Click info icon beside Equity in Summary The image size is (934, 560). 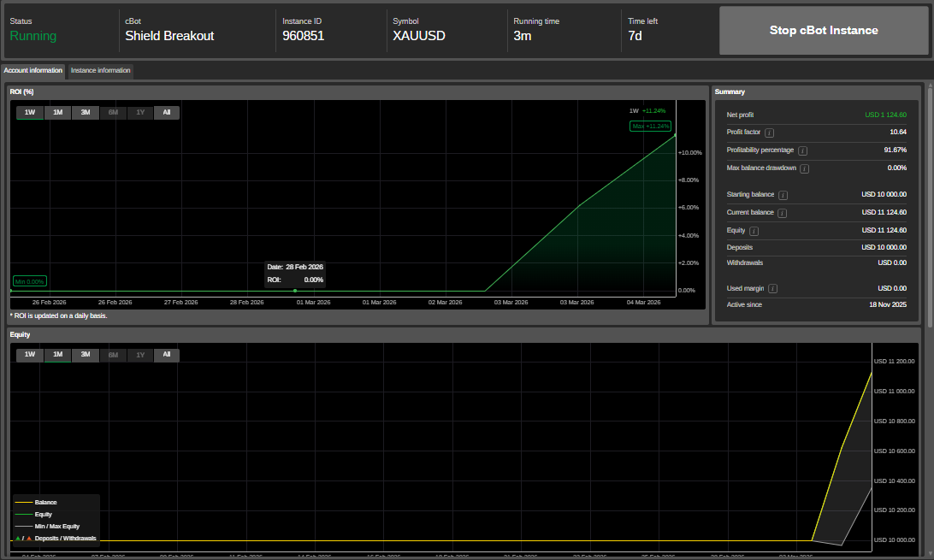coord(754,231)
